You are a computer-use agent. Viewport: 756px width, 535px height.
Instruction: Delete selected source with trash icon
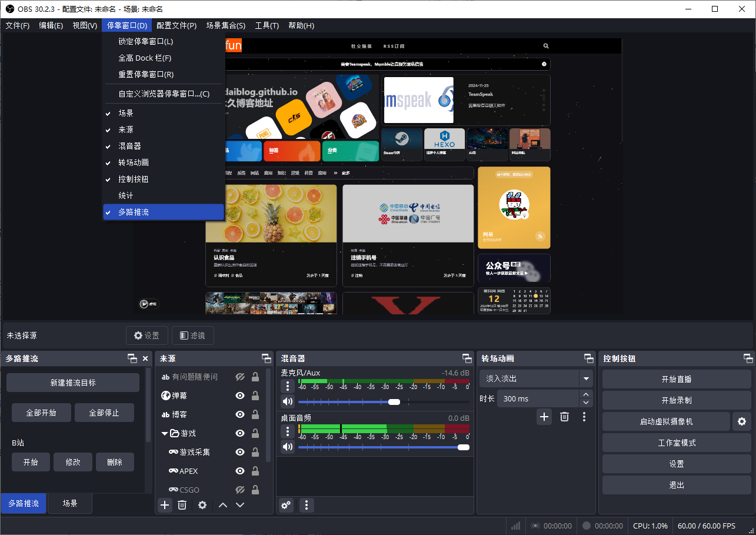tap(182, 505)
